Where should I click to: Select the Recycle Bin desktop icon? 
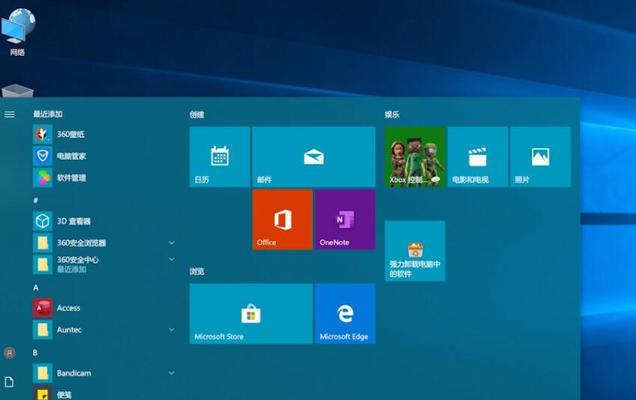(17, 90)
